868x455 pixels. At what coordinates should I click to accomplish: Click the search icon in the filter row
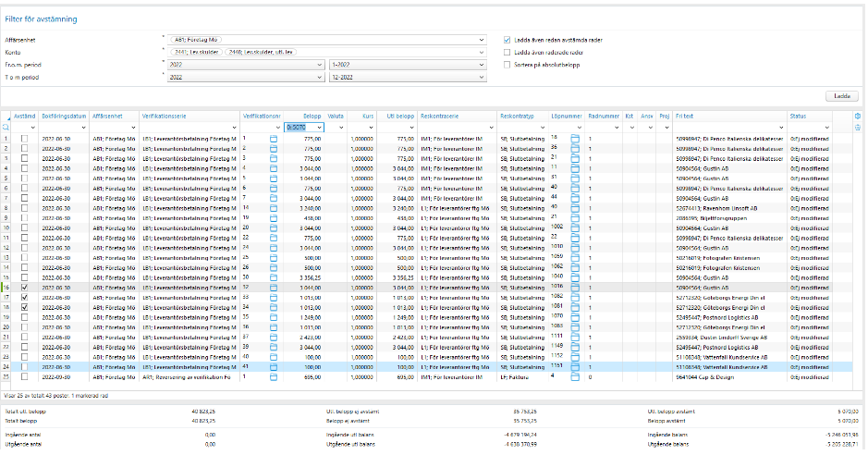pos(6,127)
